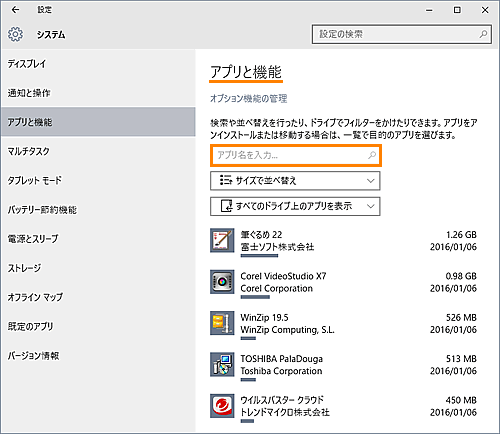The image size is (500, 434).
Task: Open the すべてのドライブ上のアプリを表示 dropdown
Action: coord(295,206)
